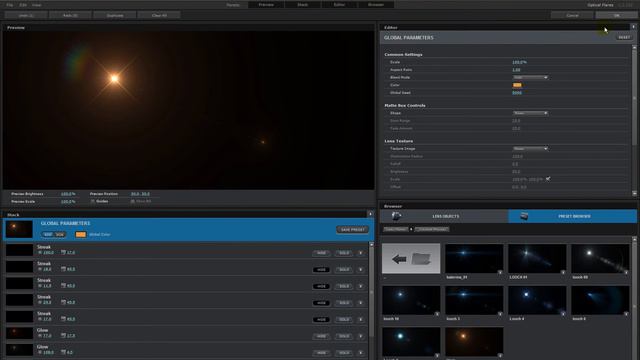Toggle Hide on the second Streak row
The image size is (640, 360).
click(321, 270)
